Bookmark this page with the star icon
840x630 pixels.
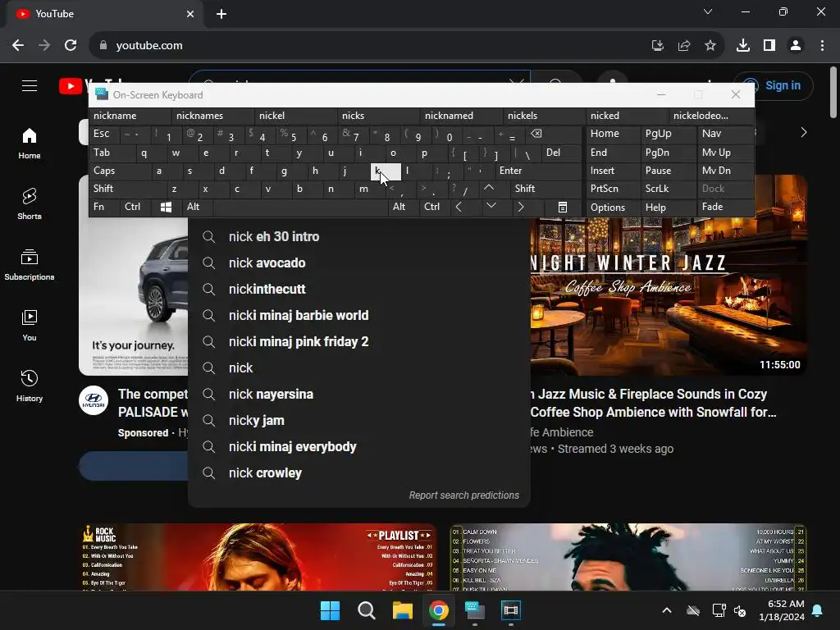710,46
